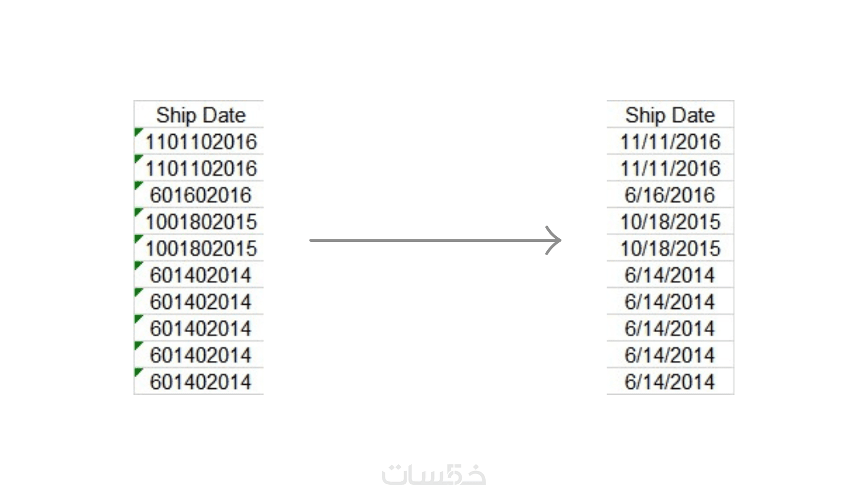The height and width of the screenshot is (495, 868).
Task: Select the bottom 601402014 cell in left table
Action: pyautogui.click(x=199, y=381)
